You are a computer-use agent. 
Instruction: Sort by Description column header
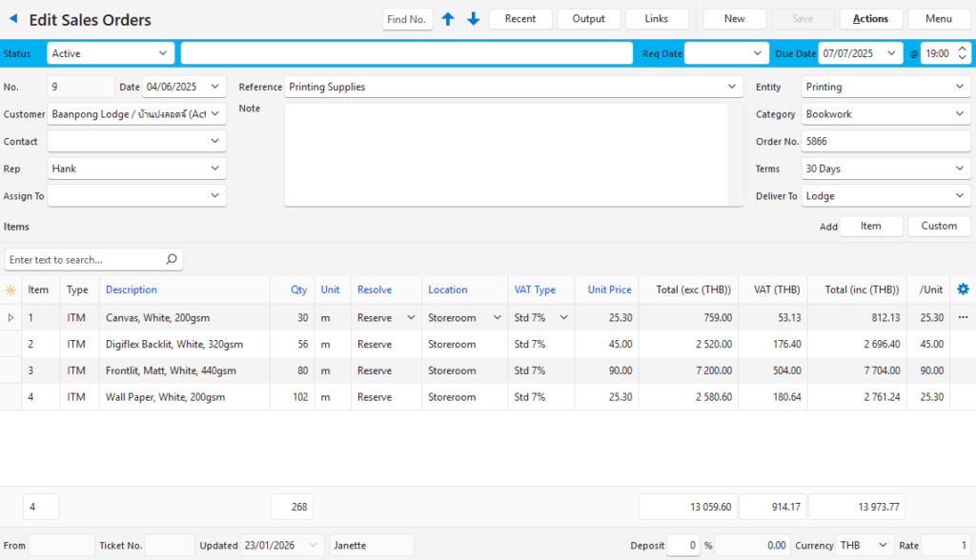[132, 290]
